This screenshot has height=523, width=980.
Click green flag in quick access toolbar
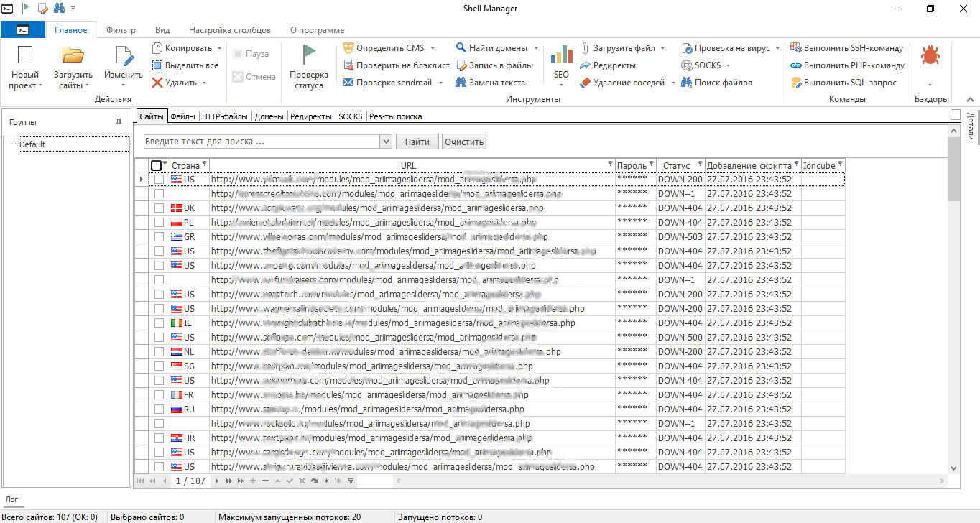pyautogui.click(x=27, y=8)
